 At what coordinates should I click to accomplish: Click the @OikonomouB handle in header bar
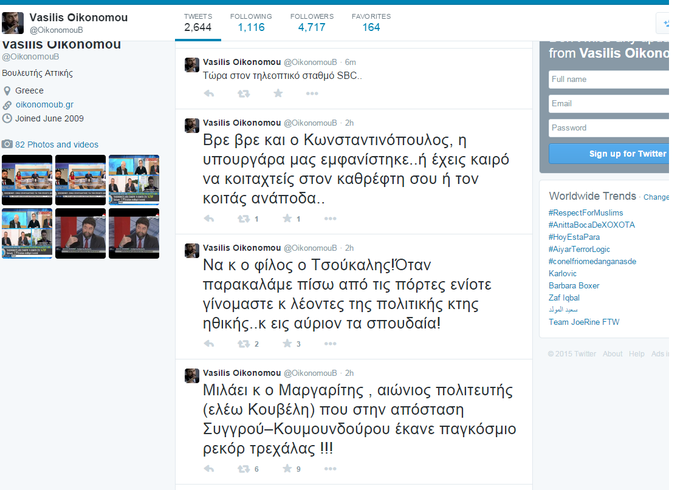tap(56, 30)
